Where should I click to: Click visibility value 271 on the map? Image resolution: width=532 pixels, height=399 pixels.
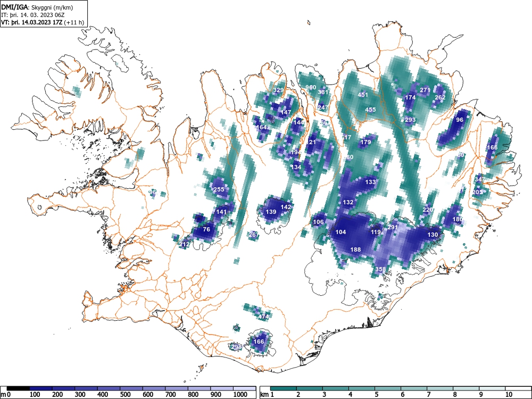point(425,90)
